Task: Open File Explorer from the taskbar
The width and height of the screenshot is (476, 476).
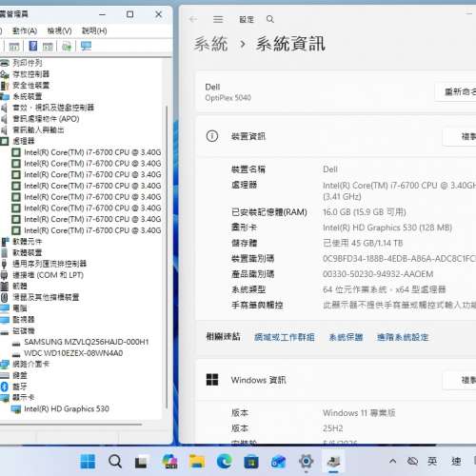Action: point(197,461)
